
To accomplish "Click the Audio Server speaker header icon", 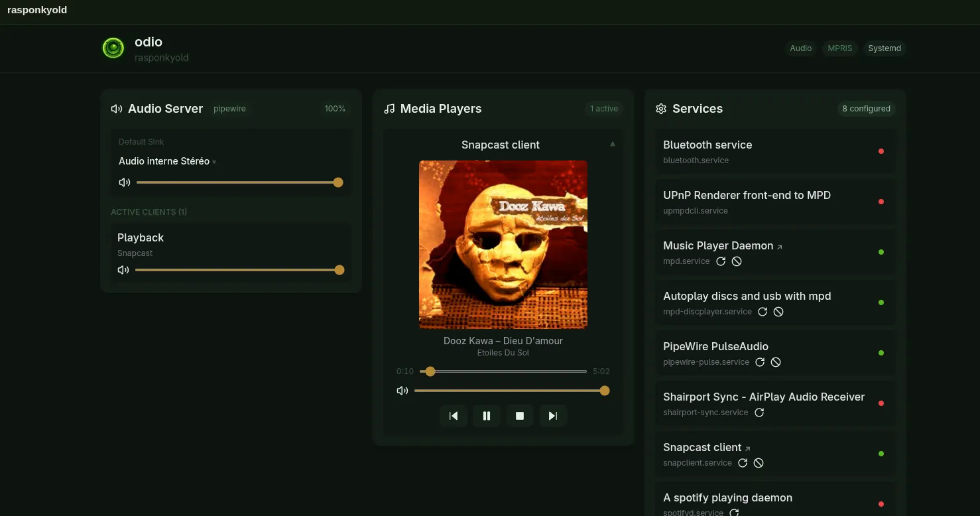I will [x=117, y=109].
